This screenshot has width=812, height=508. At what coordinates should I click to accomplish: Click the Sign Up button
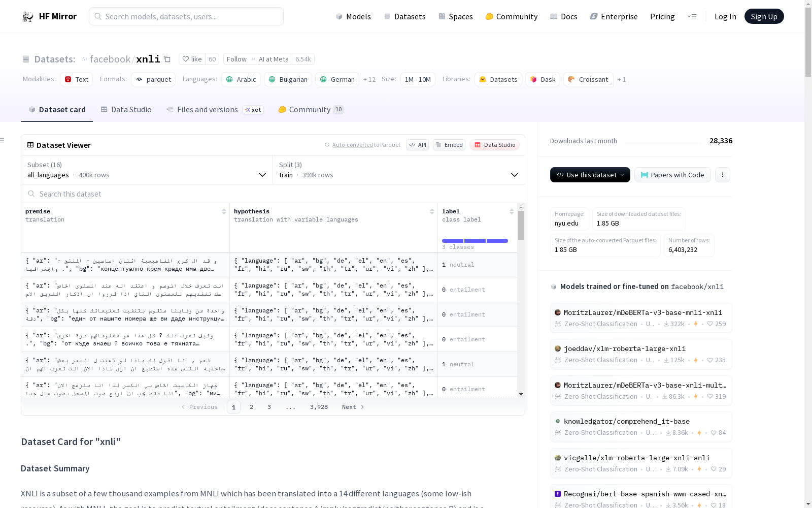coord(764,16)
